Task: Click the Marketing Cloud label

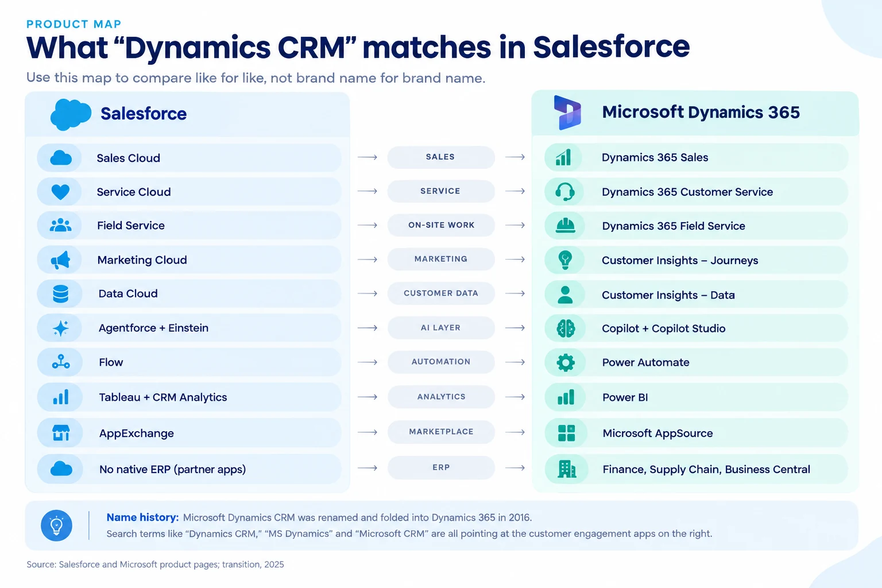Action: [142, 260]
